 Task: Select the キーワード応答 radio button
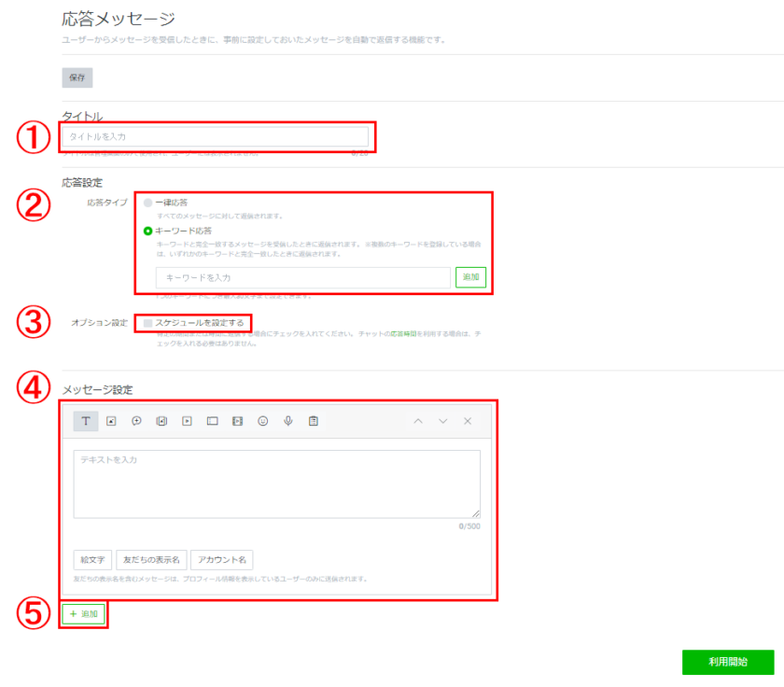147,230
